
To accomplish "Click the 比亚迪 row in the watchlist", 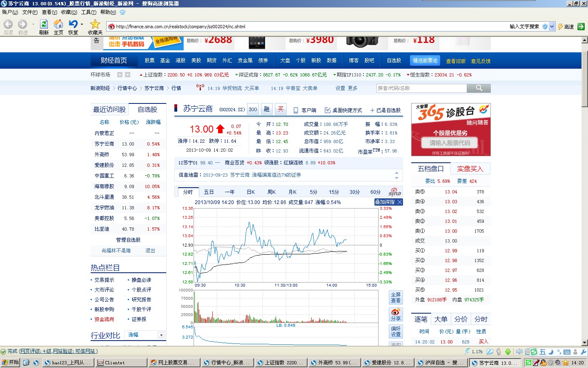I will [128, 229].
